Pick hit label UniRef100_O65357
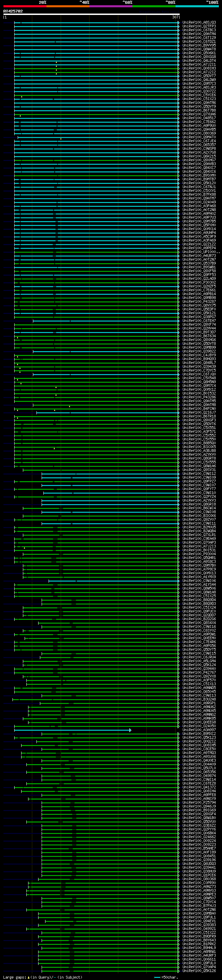The image size is (222, 980). click(199, 145)
